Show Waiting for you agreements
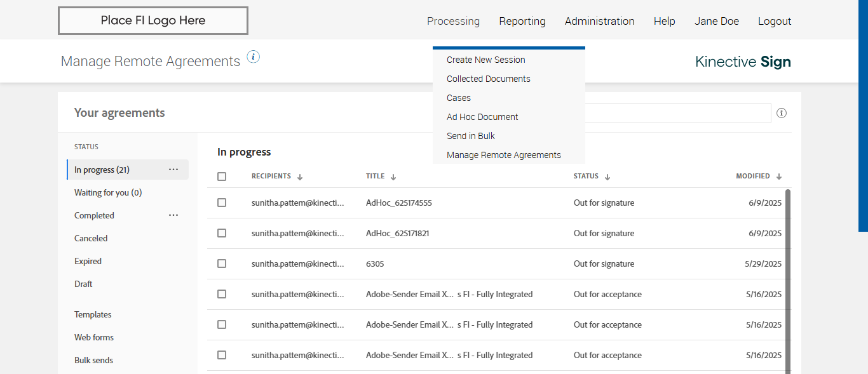The height and width of the screenshot is (374, 868). [x=108, y=192]
